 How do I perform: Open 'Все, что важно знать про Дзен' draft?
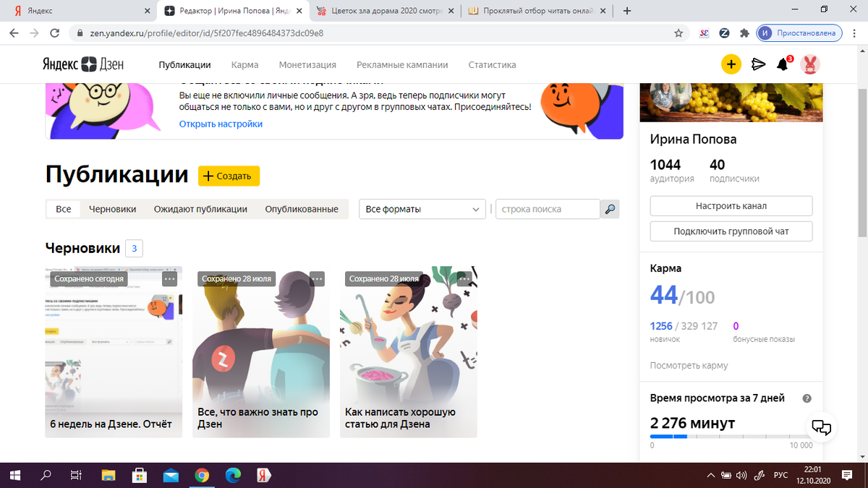coord(261,351)
